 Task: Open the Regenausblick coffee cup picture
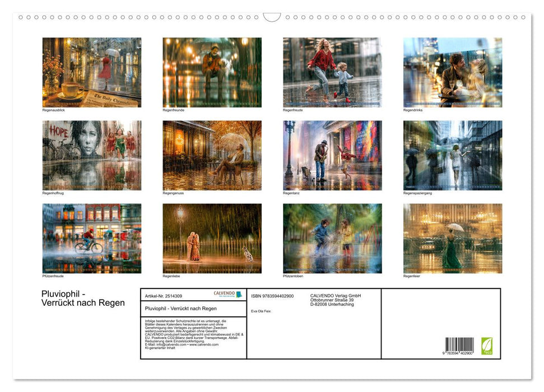[92, 72]
